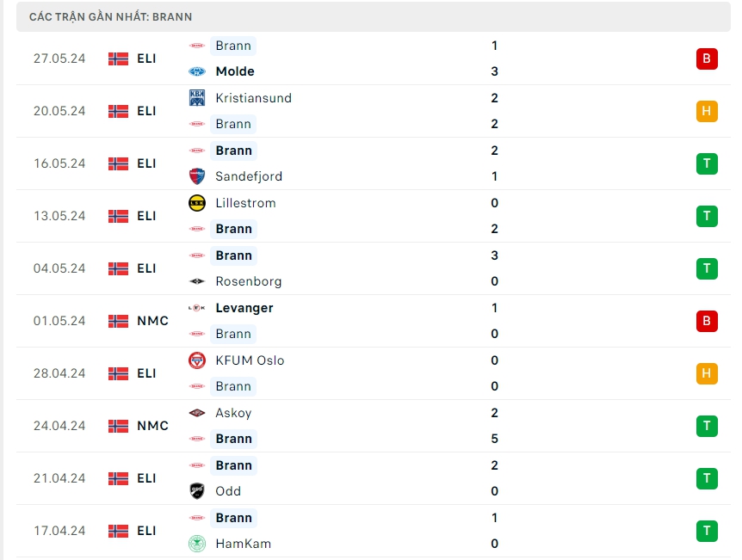Image resolution: width=742 pixels, height=560 pixels.
Task: Click the orange H badge for 20.05.24 match
Action: [707, 111]
